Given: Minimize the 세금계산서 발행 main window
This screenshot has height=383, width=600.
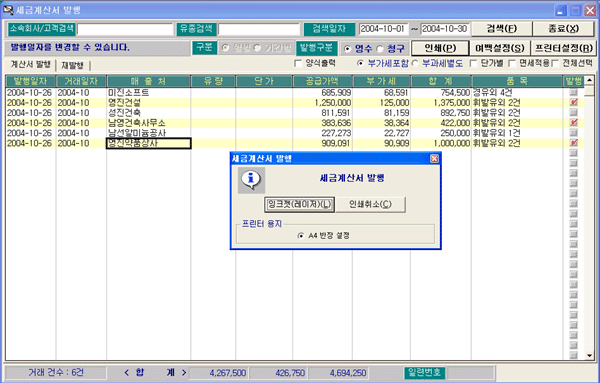Looking at the screenshot, I should pos(561,10).
